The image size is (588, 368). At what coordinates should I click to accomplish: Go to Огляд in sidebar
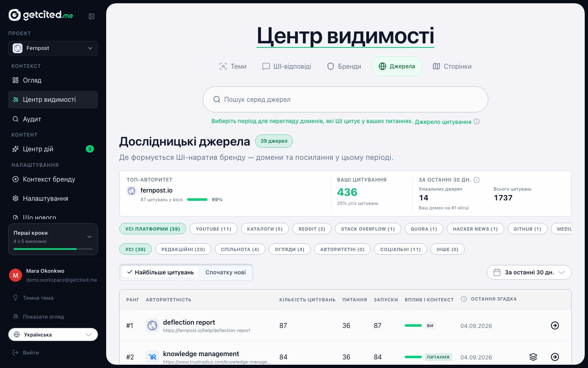(53, 80)
